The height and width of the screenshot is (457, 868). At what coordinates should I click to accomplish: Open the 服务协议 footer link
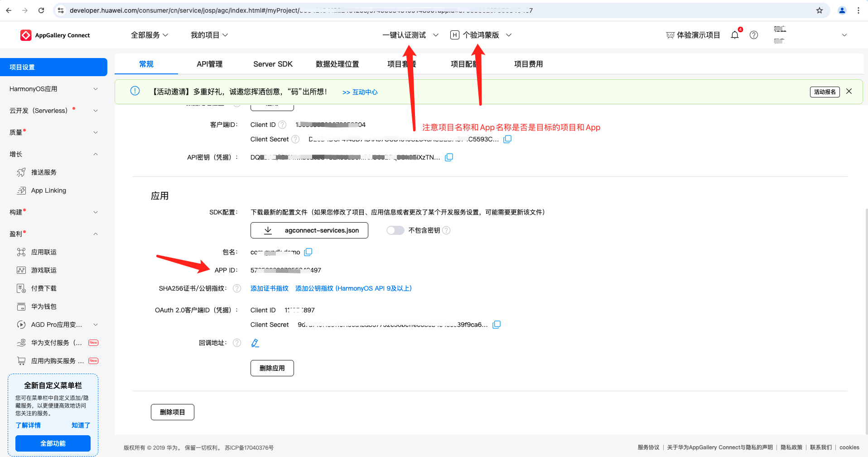648,447
